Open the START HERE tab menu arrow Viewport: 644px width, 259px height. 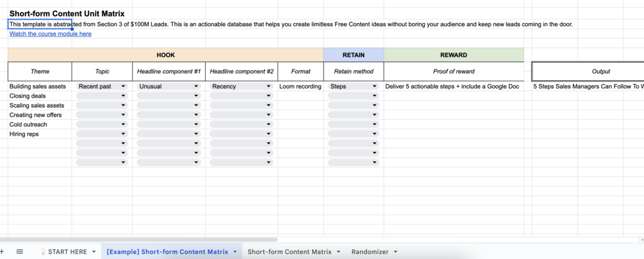point(94,252)
